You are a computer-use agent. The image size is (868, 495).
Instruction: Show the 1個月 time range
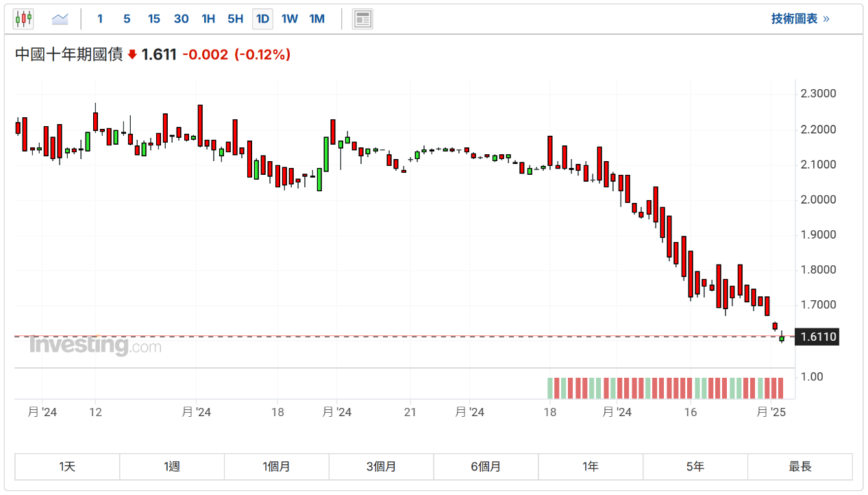tap(276, 467)
